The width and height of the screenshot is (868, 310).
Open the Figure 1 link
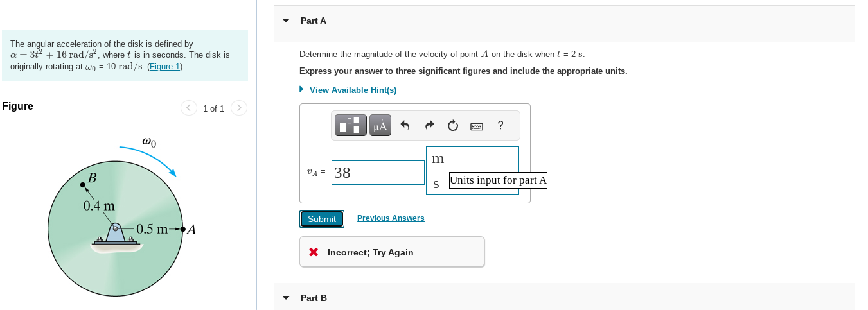click(165, 66)
